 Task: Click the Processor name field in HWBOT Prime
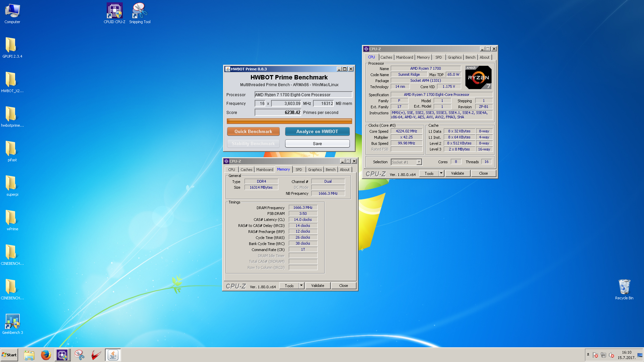[x=304, y=95]
